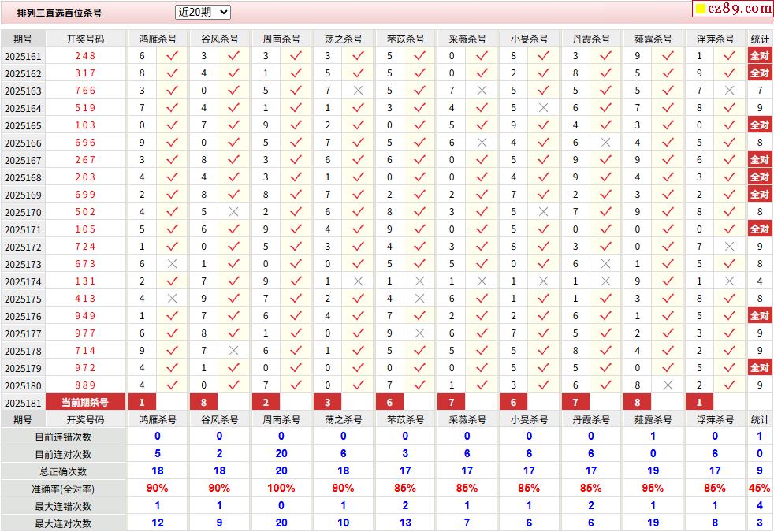
Task: Click the yellow square beside cz89.com
Action: pyautogui.click(x=701, y=9)
